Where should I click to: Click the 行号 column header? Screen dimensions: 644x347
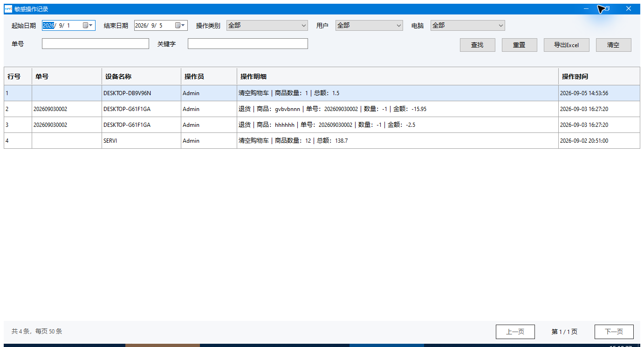coord(18,76)
